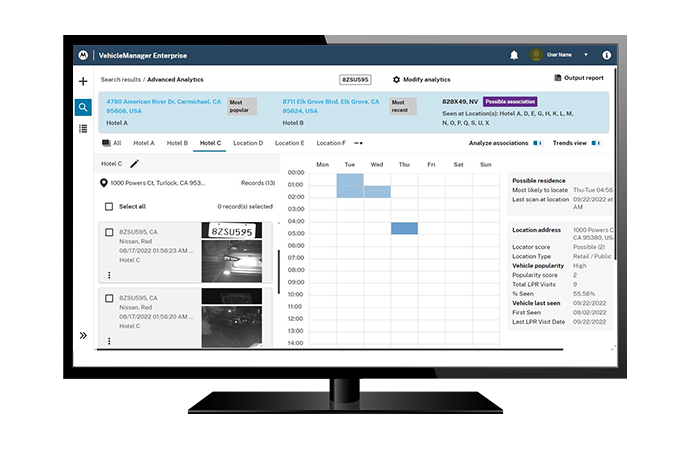The image size is (690, 450).
Task: Click the plus icon in left sidebar
Action: click(x=83, y=82)
